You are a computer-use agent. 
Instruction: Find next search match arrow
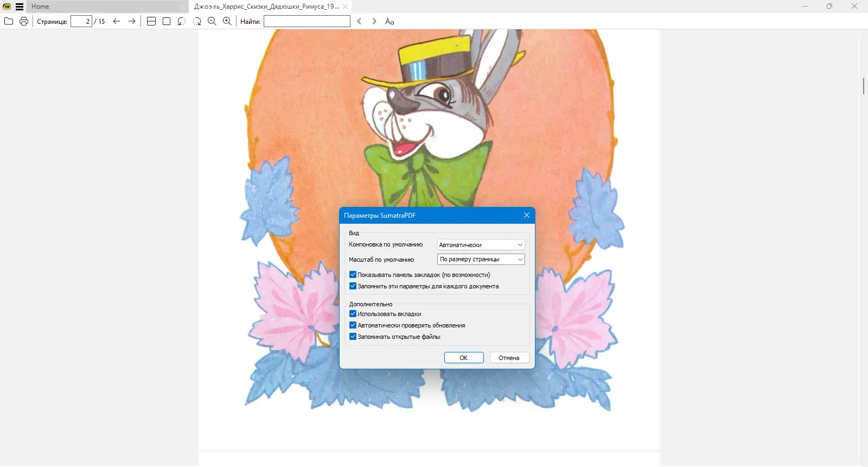374,21
